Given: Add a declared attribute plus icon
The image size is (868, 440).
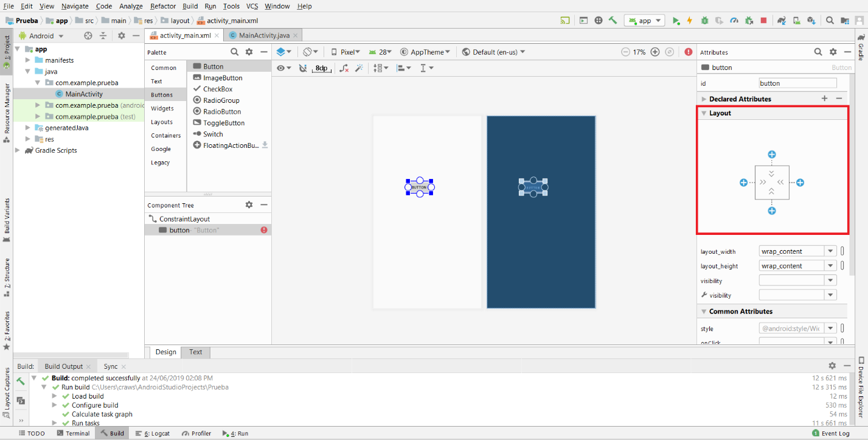Looking at the screenshot, I should click(x=824, y=99).
